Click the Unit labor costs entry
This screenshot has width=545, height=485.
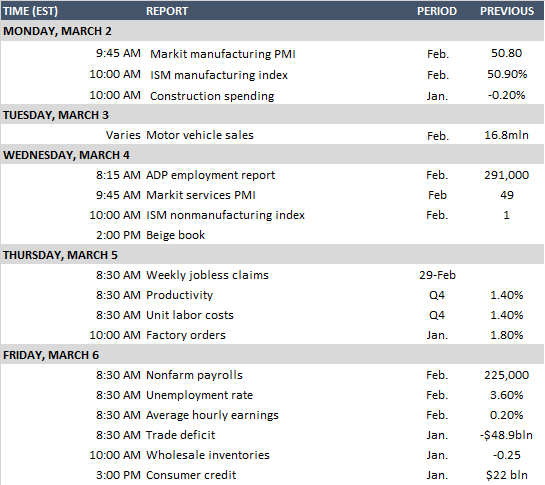[x=190, y=315]
